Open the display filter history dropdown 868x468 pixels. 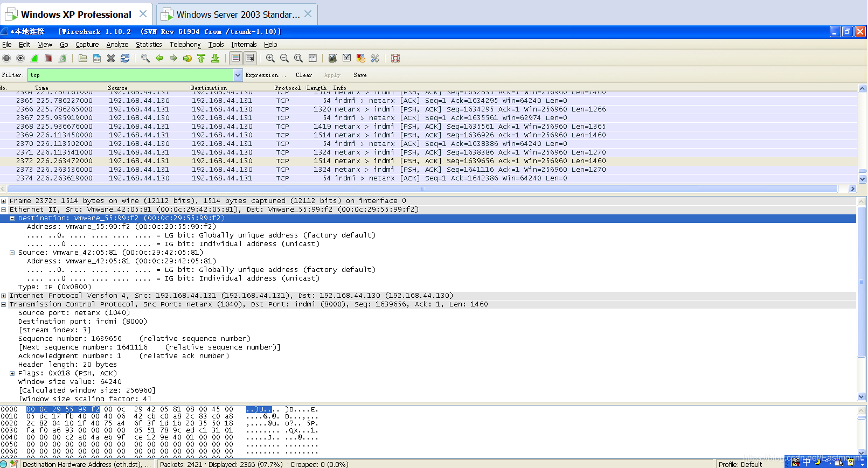point(238,75)
